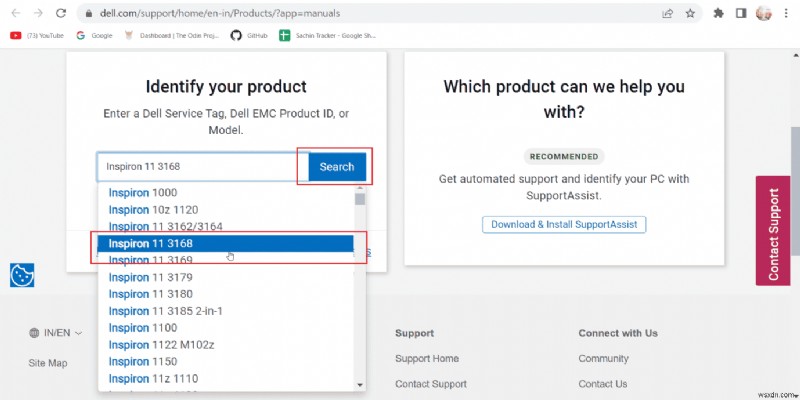Open the Support Home footer link
The height and width of the screenshot is (400, 800).
426,359
